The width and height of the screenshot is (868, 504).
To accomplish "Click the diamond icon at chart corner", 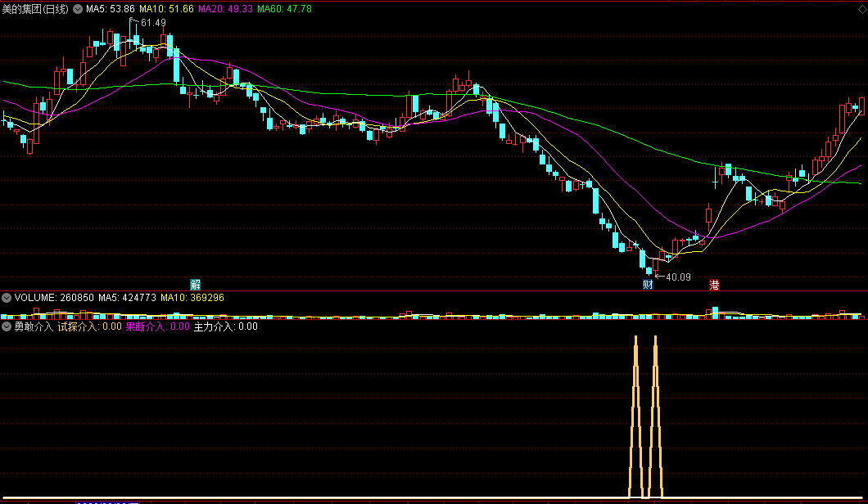I will (862, 9).
